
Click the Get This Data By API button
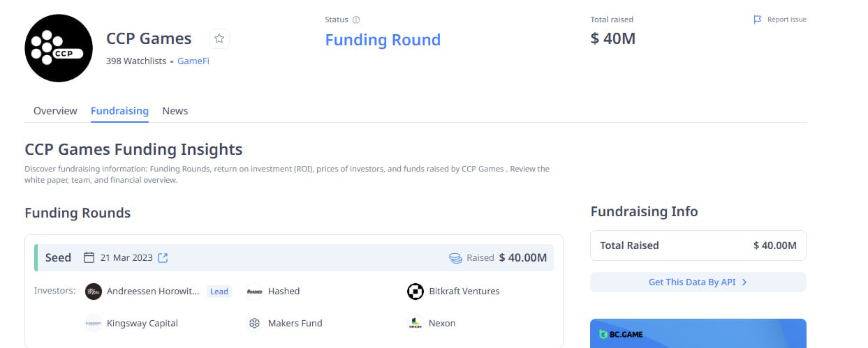(x=698, y=282)
